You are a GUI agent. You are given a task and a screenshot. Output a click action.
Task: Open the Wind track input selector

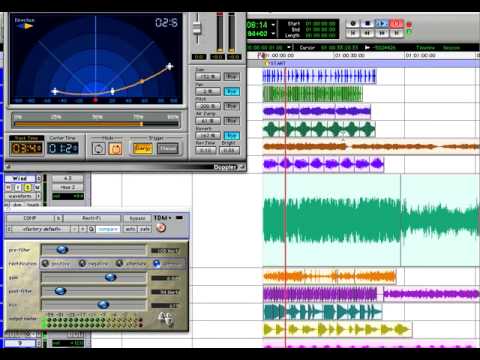[68, 179]
